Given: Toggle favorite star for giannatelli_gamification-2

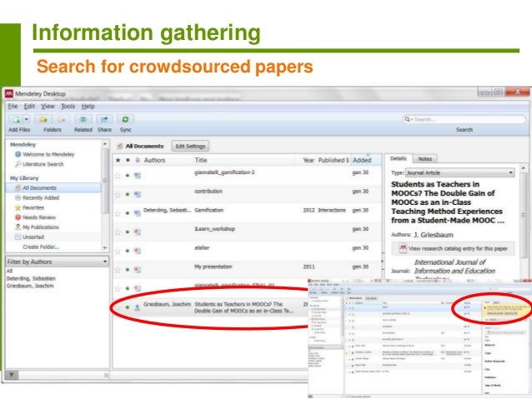Looking at the screenshot, I should pos(118,176).
